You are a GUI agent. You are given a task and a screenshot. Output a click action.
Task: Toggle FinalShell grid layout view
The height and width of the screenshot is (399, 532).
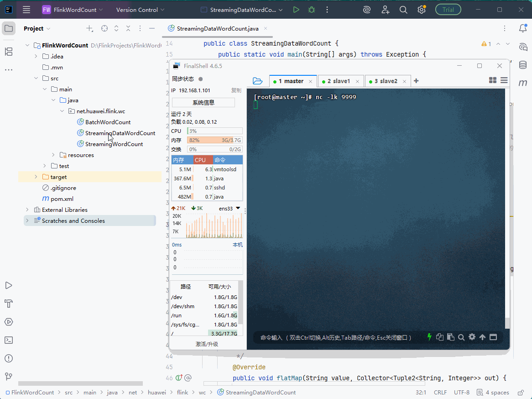click(x=493, y=80)
